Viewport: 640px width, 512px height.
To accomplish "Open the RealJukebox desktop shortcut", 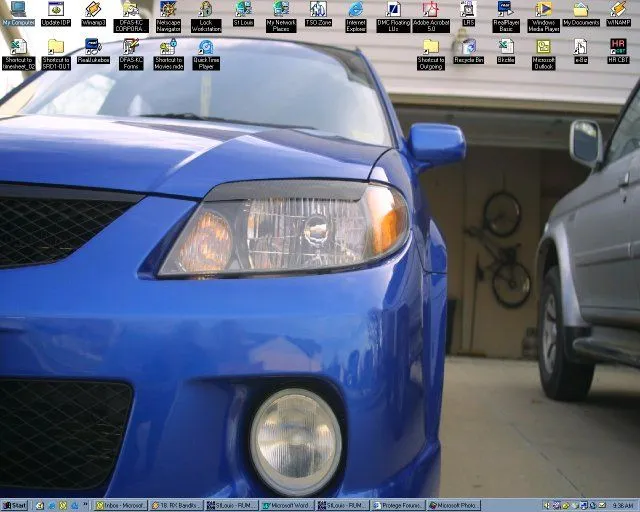I will pyautogui.click(x=93, y=47).
